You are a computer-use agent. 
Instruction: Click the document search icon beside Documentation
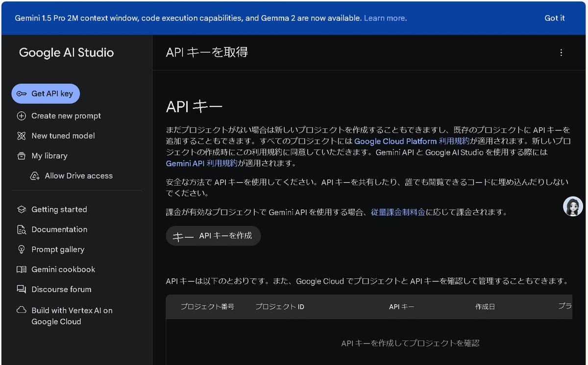[22, 230]
